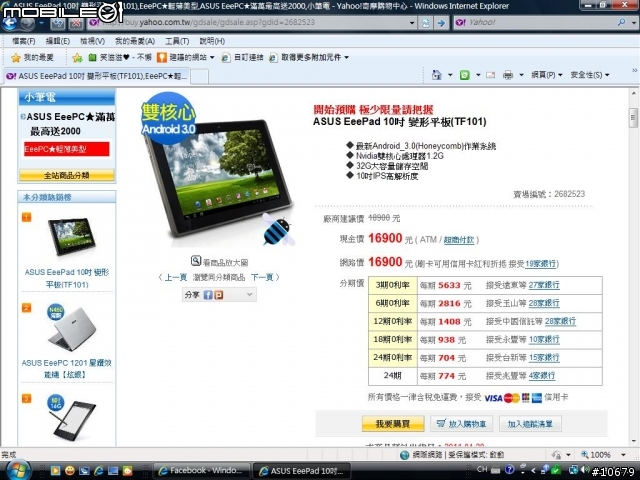Image resolution: width=640 pixels, height=480 pixels.
Task: Open zoom level 100% dropdown
Action: coord(623,455)
